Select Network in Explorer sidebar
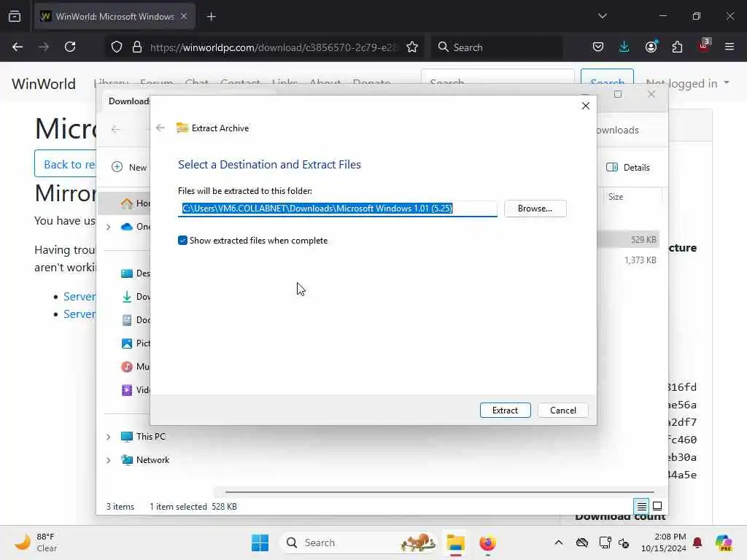747x560 pixels. [x=145, y=460]
